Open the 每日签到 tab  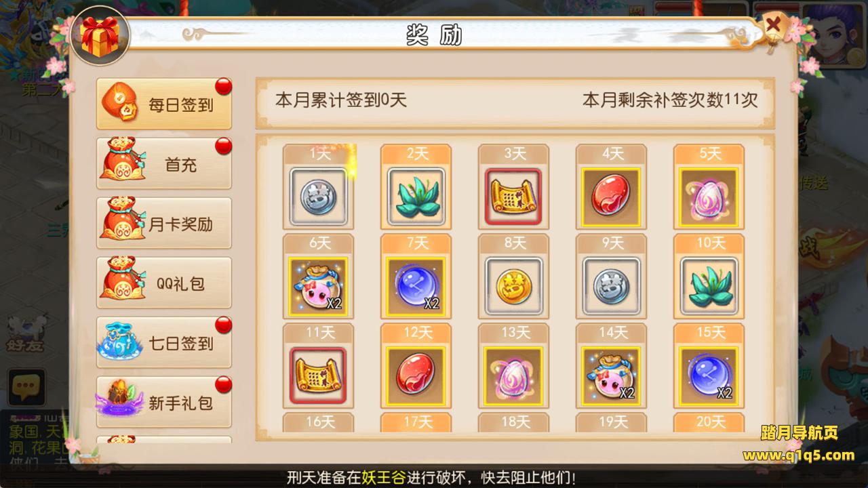coord(164,104)
